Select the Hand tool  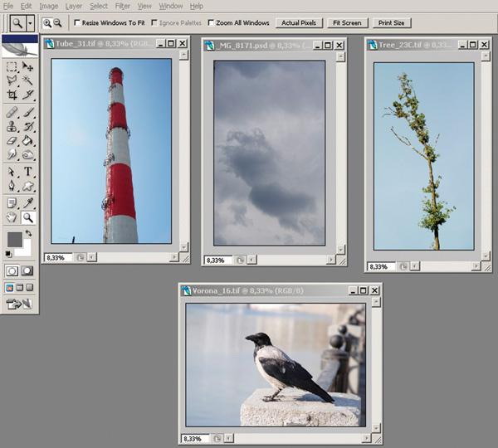(12, 217)
